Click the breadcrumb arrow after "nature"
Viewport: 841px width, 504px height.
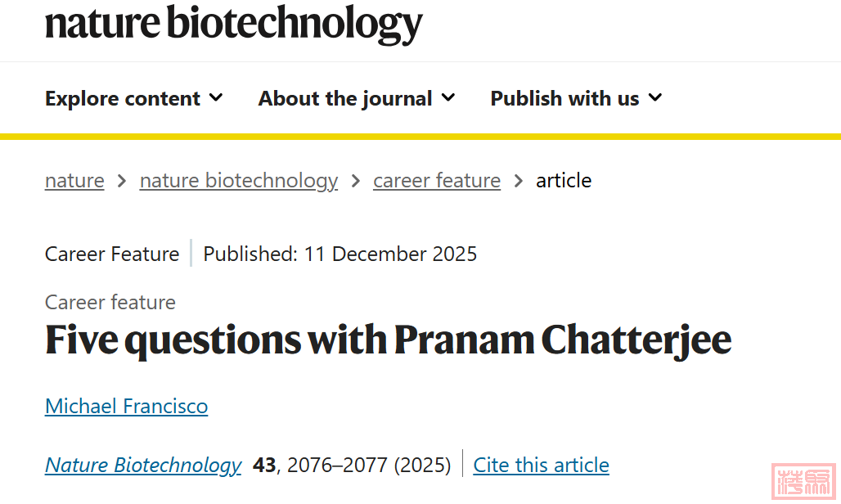[x=122, y=181]
